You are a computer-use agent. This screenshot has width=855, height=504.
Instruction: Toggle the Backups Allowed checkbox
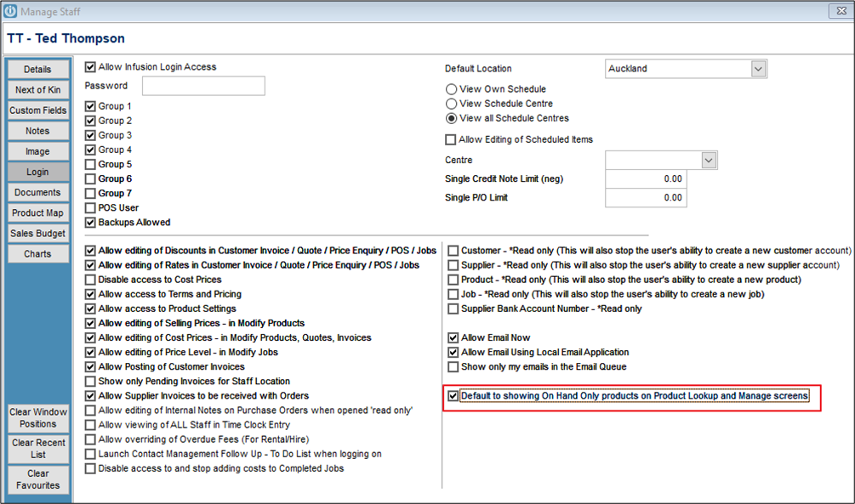coord(90,223)
